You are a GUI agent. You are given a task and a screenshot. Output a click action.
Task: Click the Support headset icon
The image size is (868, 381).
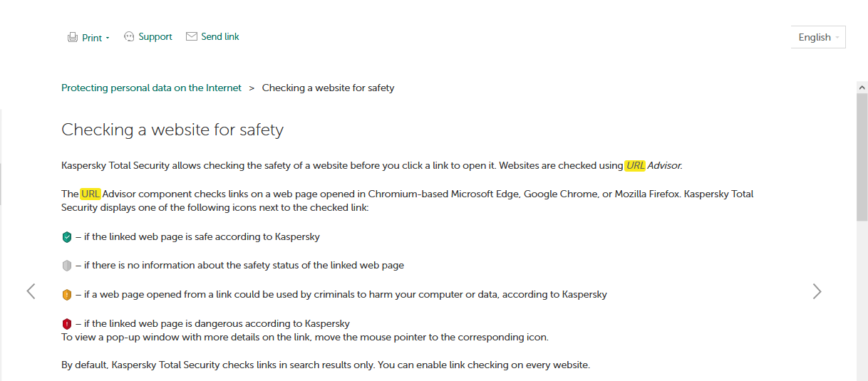click(x=129, y=36)
